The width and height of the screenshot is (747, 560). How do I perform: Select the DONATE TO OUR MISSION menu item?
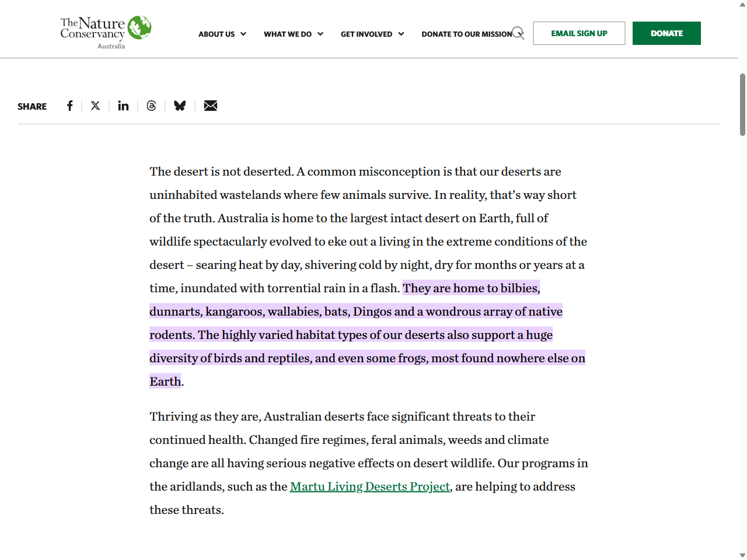(467, 34)
